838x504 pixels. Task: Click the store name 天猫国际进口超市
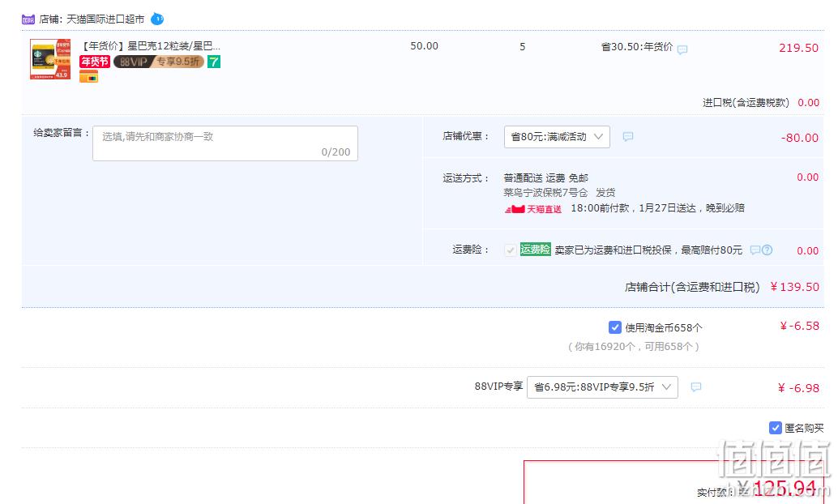pos(105,19)
